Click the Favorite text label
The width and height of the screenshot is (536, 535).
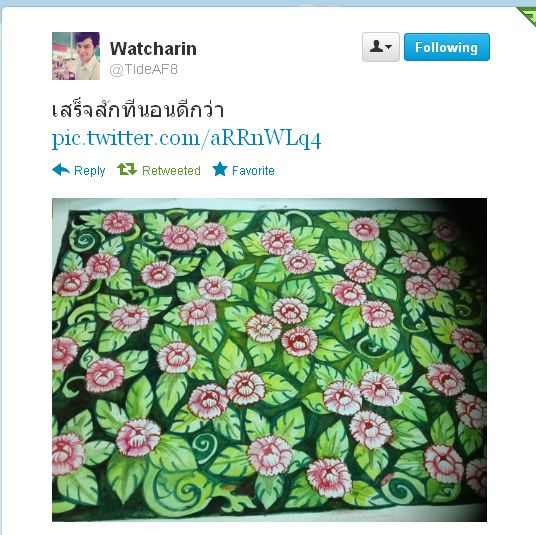click(x=253, y=170)
